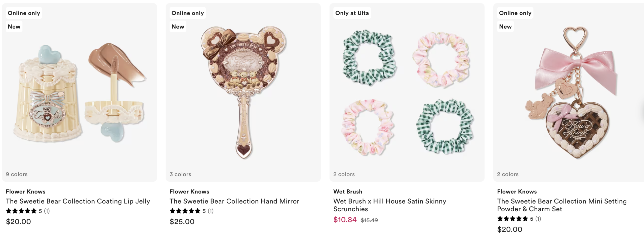Open the Satin Skinny Scrunchies product image
Image resolution: width=644 pixels, height=234 pixels.
(407, 93)
